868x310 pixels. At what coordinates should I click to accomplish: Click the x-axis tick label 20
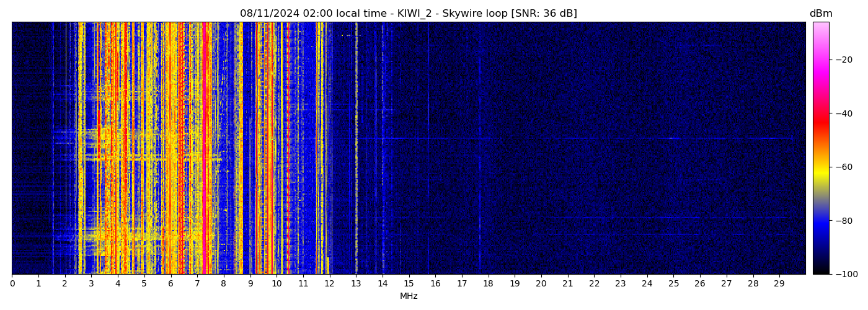[x=541, y=284]
